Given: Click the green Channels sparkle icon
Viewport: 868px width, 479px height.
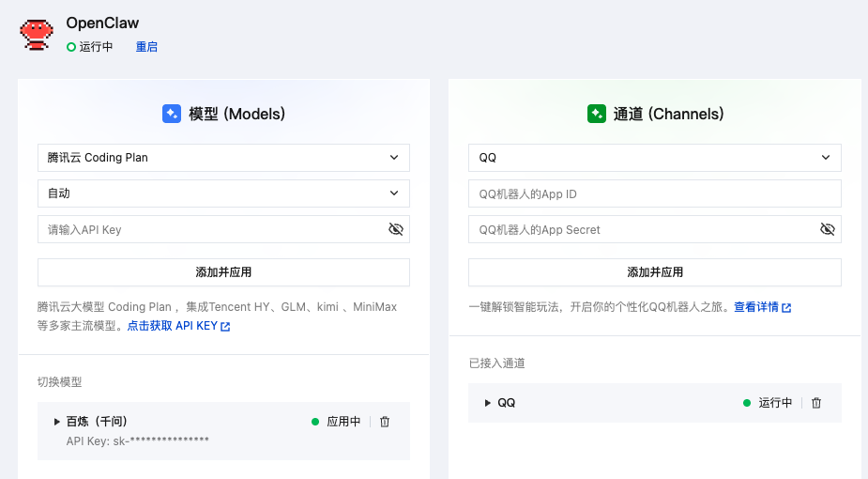Looking at the screenshot, I should tap(597, 114).
